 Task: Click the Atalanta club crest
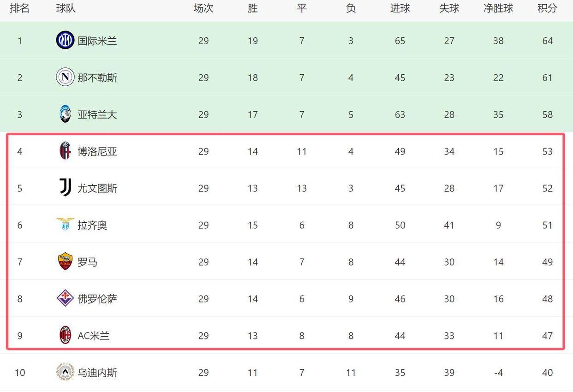click(65, 114)
